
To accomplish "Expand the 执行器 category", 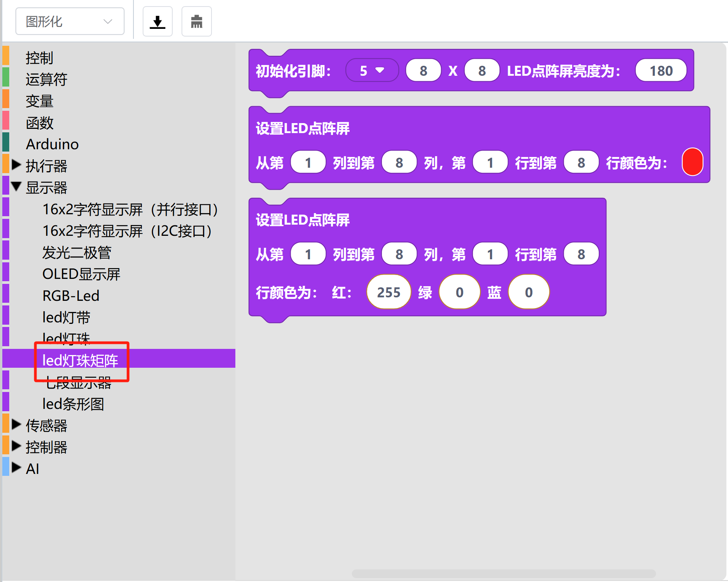I will pos(16,165).
